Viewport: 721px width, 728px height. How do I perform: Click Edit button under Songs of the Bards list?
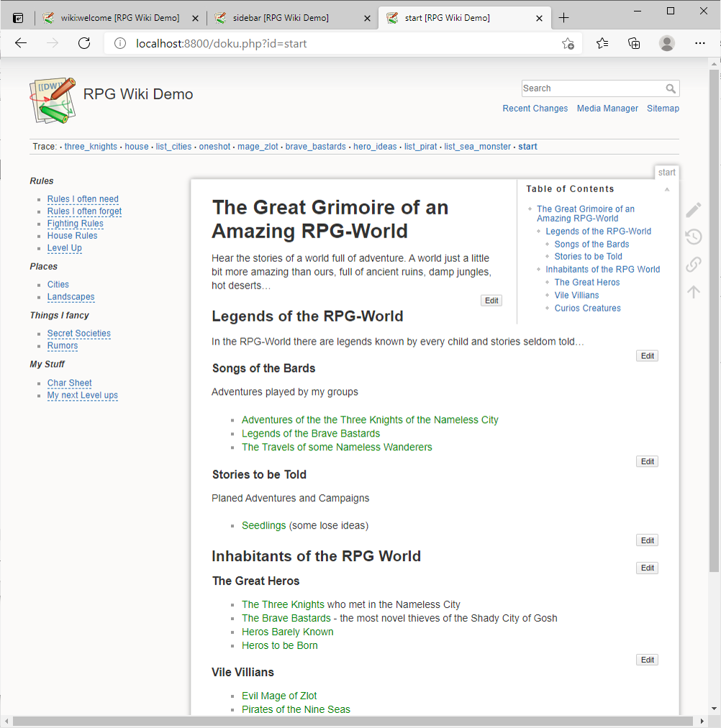(x=647, y=462)
